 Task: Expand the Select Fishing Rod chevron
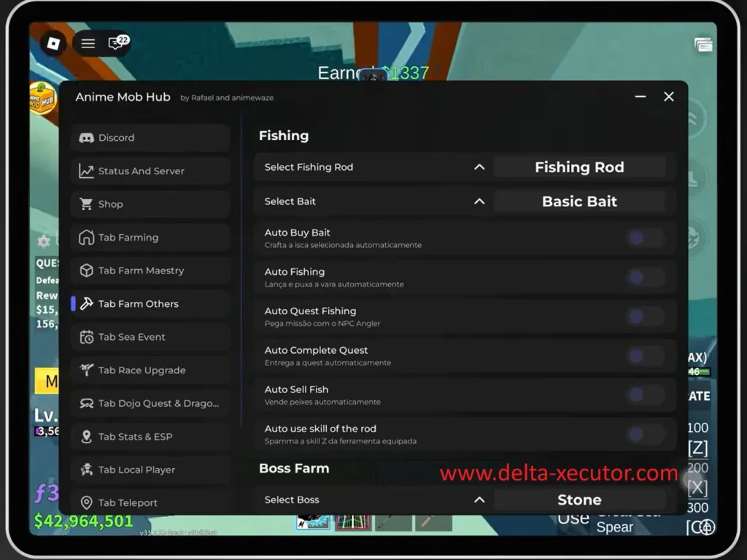click(479, 167)
